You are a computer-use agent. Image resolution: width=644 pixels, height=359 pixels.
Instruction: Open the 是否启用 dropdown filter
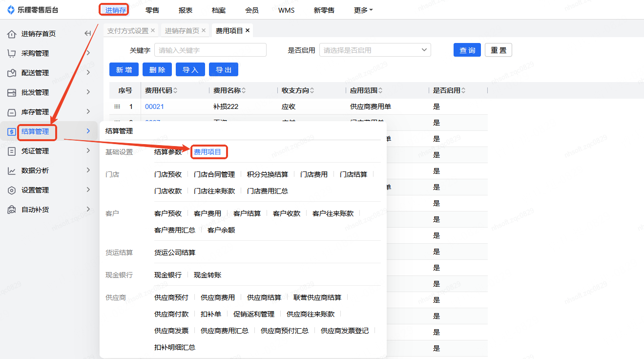[x=375, y=50]
